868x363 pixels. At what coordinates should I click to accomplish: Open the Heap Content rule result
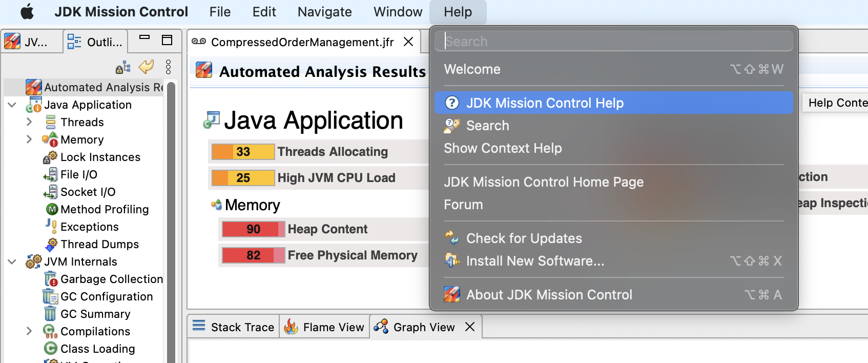click(327, 229)
